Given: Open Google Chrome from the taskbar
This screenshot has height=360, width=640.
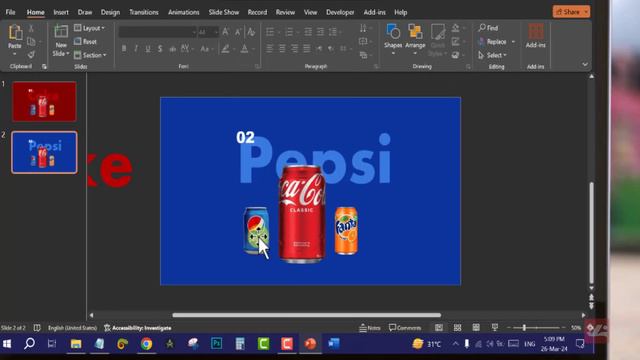Looking at the screenshot, I should click(x=147, y=344).
